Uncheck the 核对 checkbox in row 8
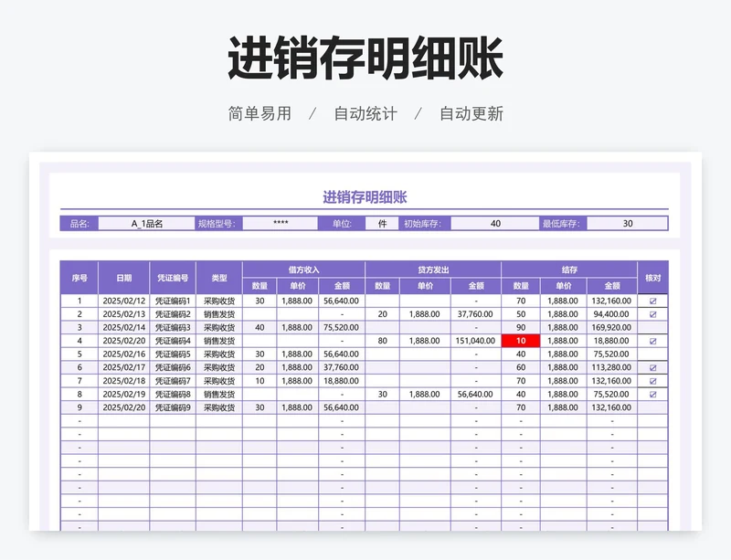Image resolution: width=731 pixels, height=560 pixels. pyautogui.click(x=652, y=395)
